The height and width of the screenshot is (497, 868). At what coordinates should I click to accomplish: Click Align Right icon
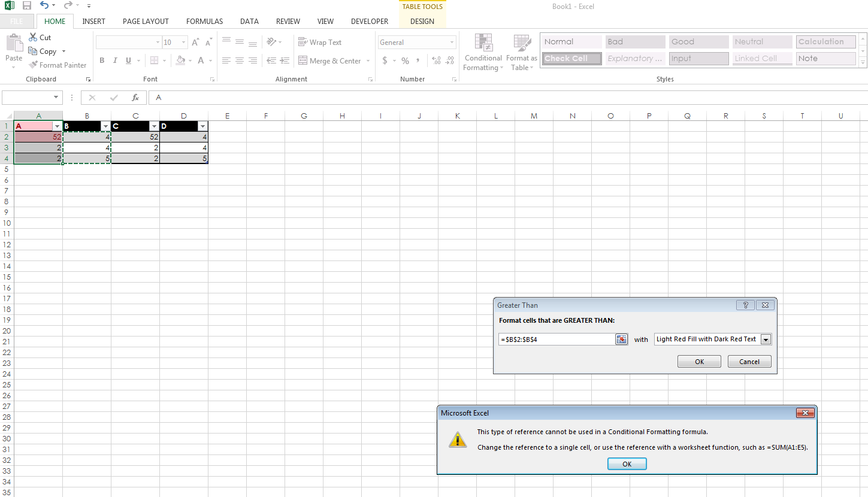(253, 60)
